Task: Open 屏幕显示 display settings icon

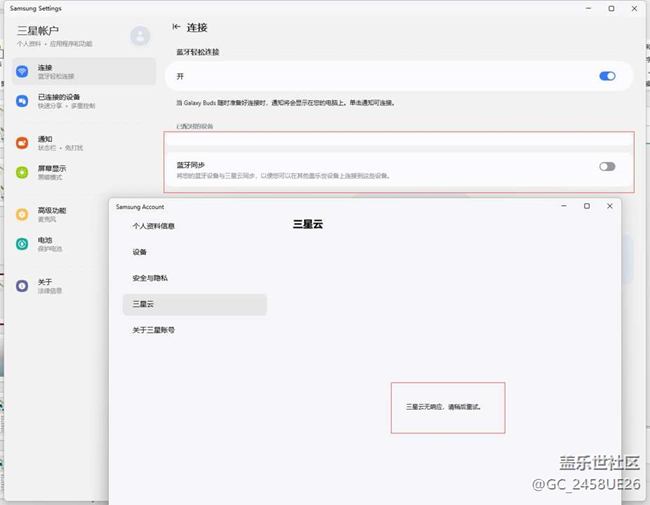Action: [x=22, y=172]
